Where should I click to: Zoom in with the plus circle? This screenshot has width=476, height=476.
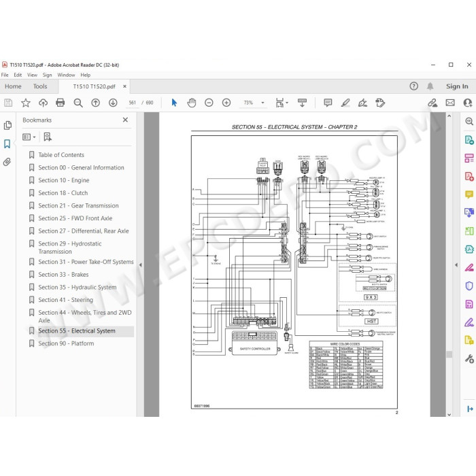226,103
